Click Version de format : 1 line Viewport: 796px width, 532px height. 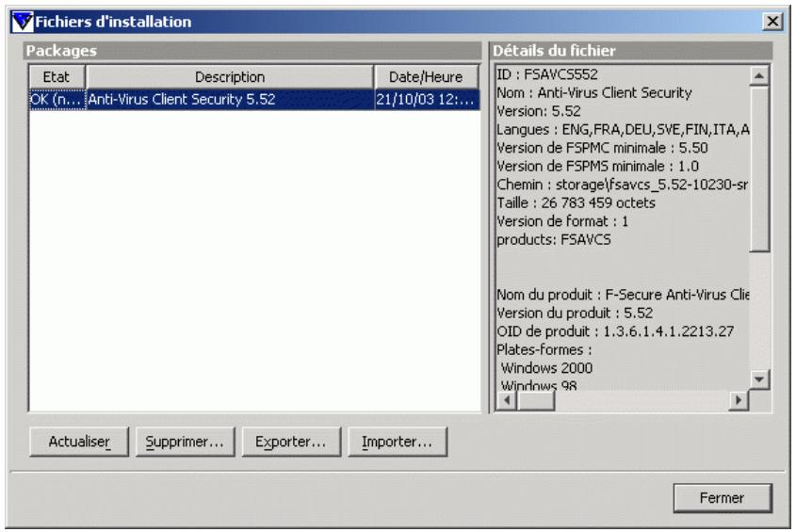[562, 221]
